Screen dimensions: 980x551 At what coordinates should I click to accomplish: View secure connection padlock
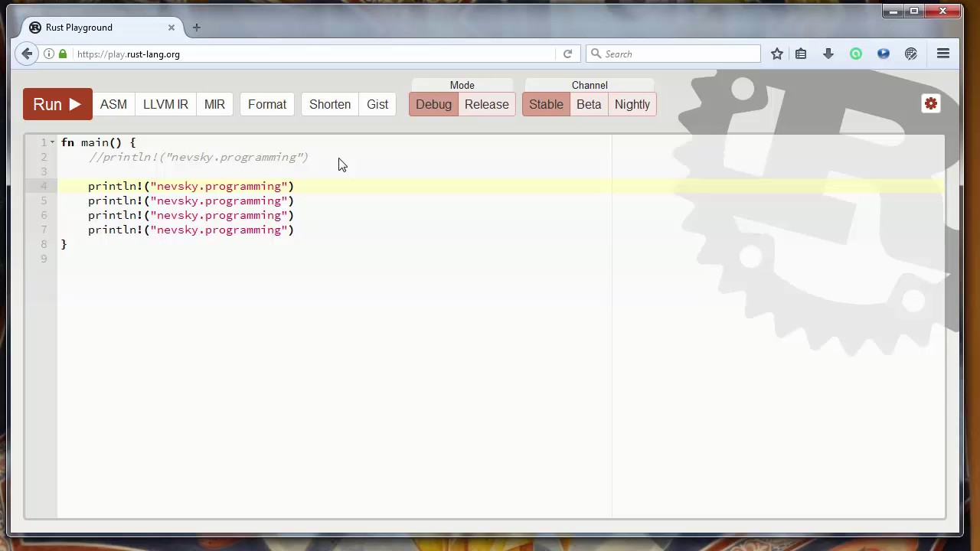63,54
